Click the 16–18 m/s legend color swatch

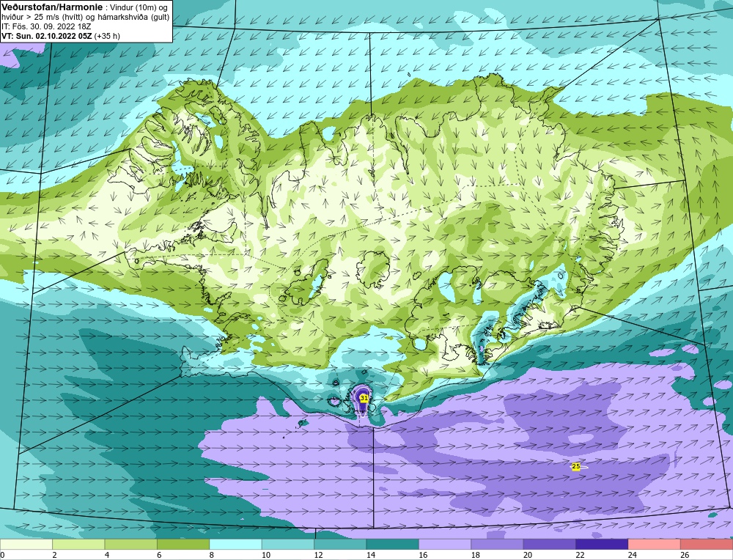(445, 545)
